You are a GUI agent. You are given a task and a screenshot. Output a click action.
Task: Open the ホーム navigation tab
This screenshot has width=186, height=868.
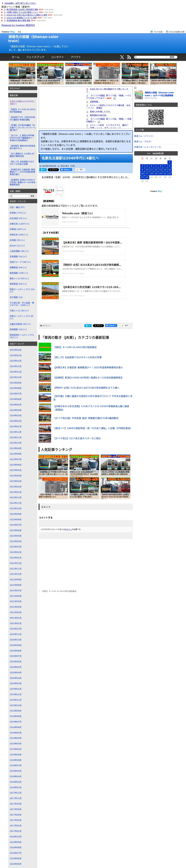click(15, 57)
